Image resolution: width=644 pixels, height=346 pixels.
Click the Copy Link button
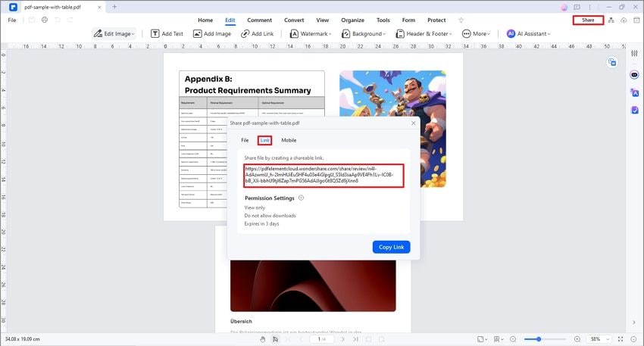[392, 247]
